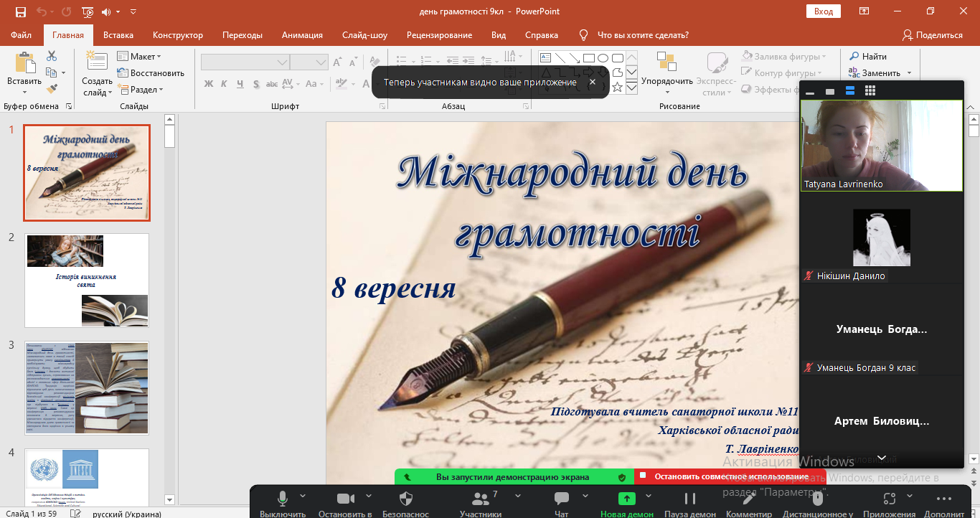This screenshot has height=518, width=980.
Task: Open the font name combo box
Action: (245, 62)
